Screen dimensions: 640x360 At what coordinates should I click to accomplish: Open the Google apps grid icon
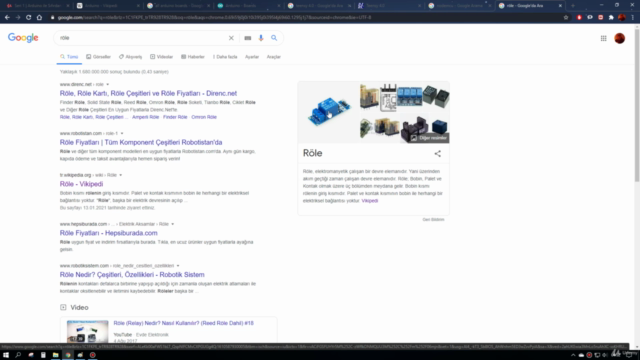pyautogui.click(x=603, y=38)
